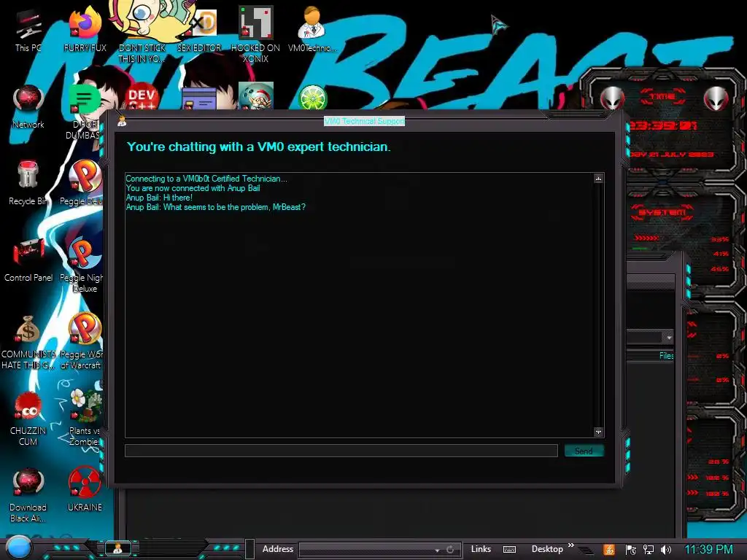Expand the Address bar dropdown arrow
747x560 pixels.
[437, 550]
